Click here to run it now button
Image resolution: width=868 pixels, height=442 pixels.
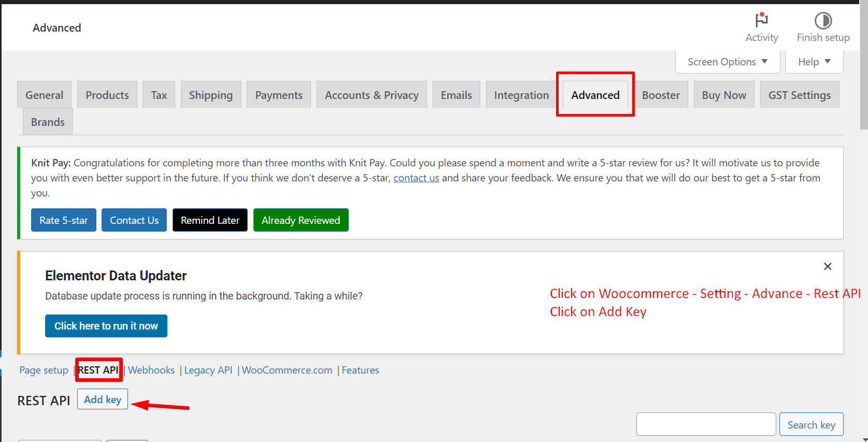(106, 326)
